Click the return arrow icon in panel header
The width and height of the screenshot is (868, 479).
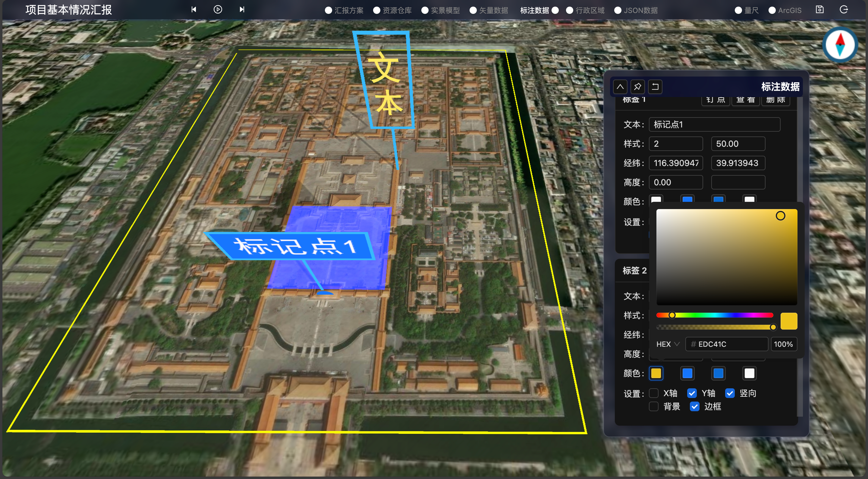[x=655, y=86]
